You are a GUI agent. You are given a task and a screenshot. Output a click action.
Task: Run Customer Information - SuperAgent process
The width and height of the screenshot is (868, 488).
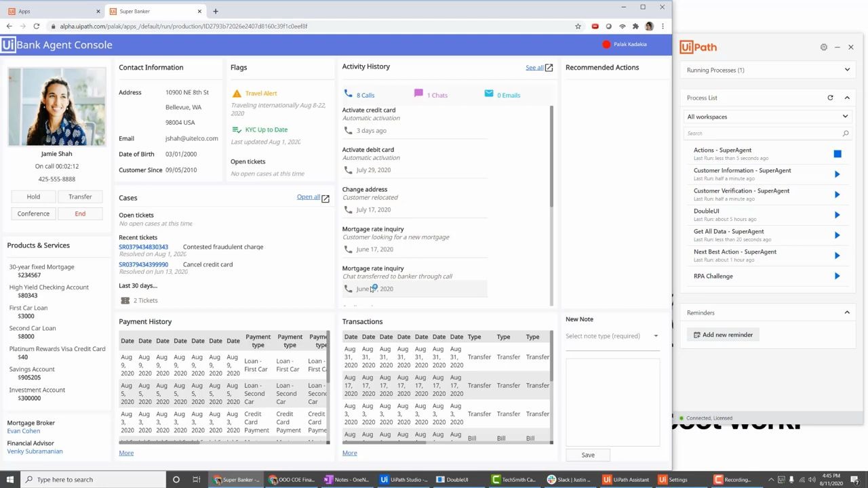coord(837,174)
